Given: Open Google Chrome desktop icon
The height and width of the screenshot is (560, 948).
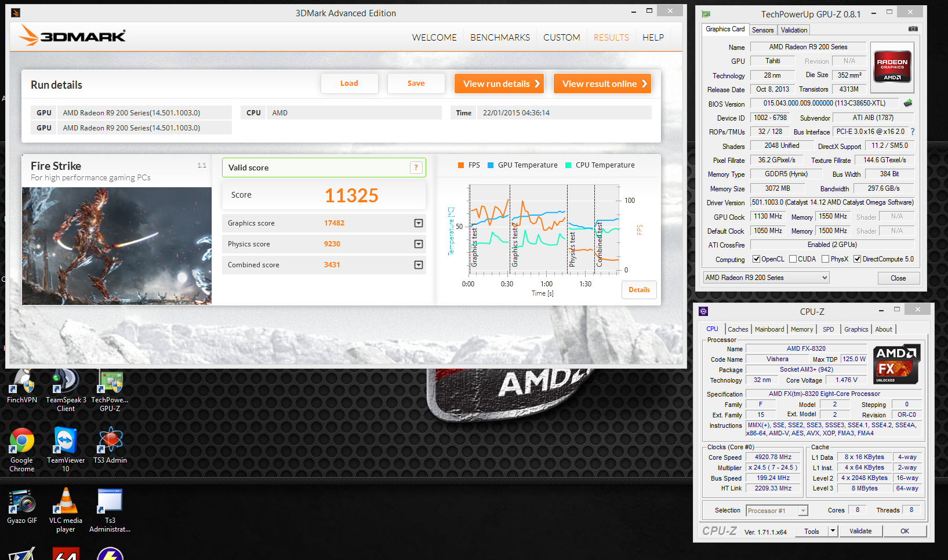Looking at the screenshot, I should [22, 450].
